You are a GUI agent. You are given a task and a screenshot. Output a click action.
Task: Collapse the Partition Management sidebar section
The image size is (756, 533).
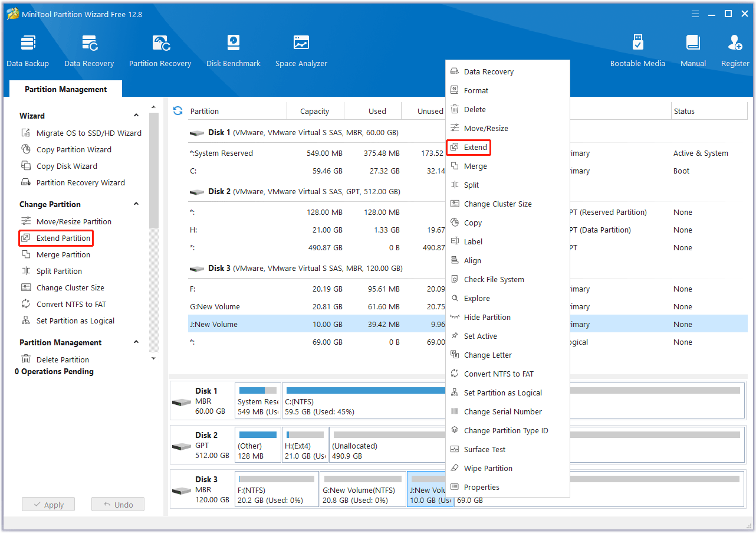pos(136,342)
